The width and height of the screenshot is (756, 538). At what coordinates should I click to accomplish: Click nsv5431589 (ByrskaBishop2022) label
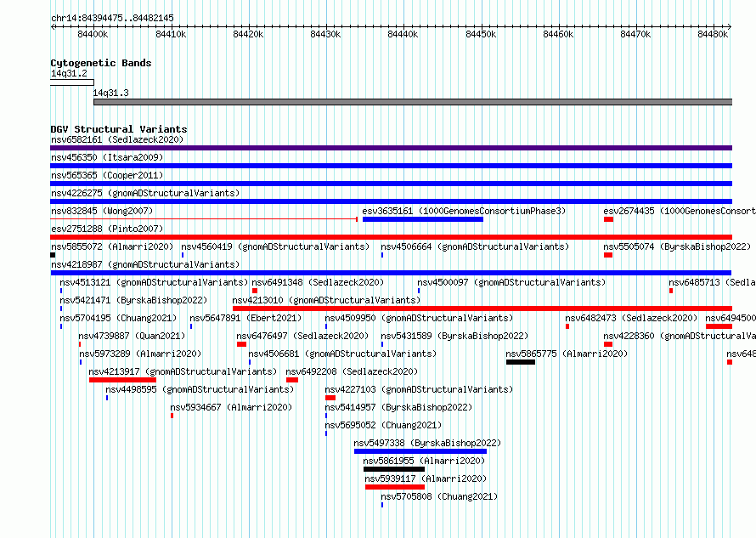454,336
